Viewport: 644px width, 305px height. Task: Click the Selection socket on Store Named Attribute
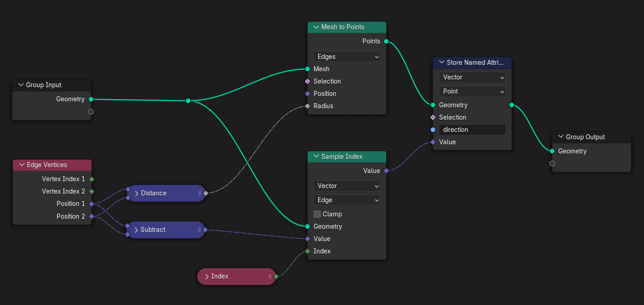pyautogui.click(x=433, y=117)
